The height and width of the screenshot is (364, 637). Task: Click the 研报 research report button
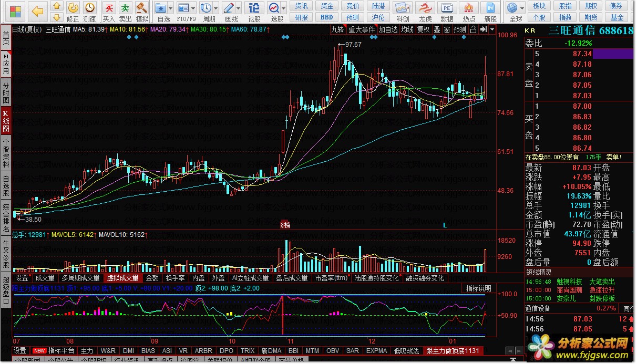302,17
